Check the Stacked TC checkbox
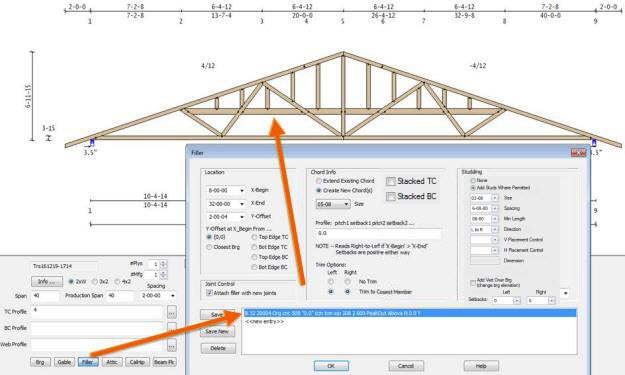This screenshot has width=625, height=375. point(391,182)
